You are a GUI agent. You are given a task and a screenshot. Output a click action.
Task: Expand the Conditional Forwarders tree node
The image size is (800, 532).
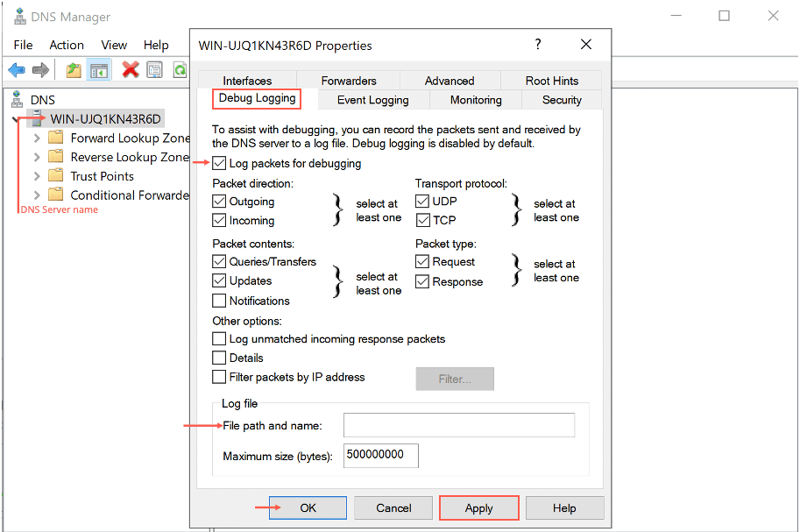click(37, 195)
